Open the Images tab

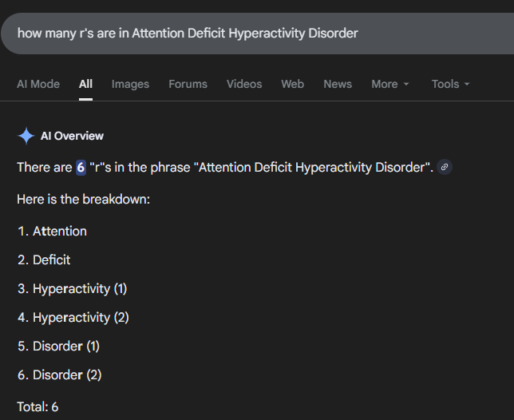pyautogui.click(x=130, y=84)
